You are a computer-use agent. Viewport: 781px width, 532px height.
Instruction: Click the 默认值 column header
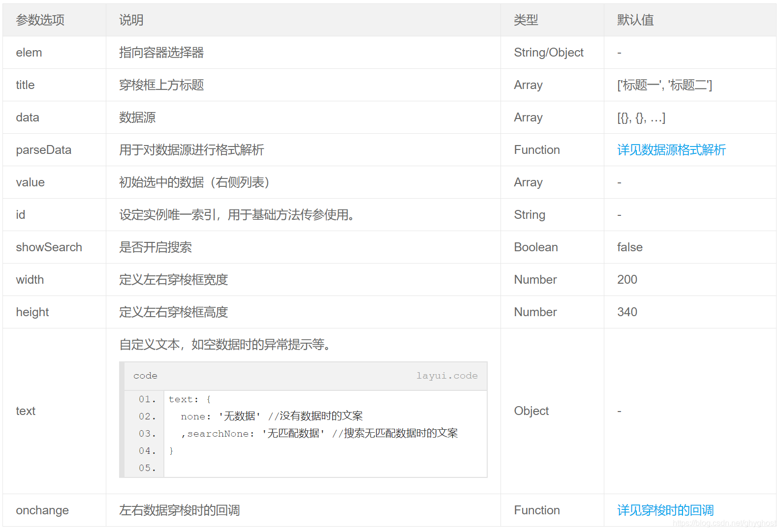(635, 20)
